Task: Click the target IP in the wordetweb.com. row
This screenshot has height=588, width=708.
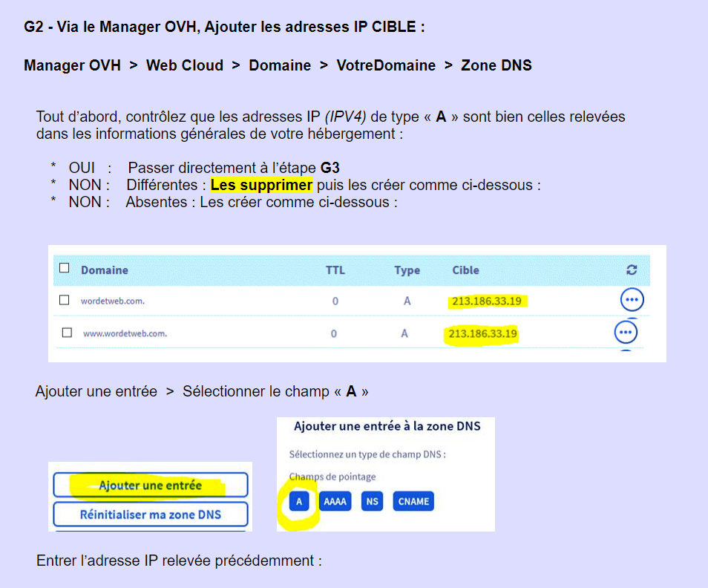Action: [490, 301]
